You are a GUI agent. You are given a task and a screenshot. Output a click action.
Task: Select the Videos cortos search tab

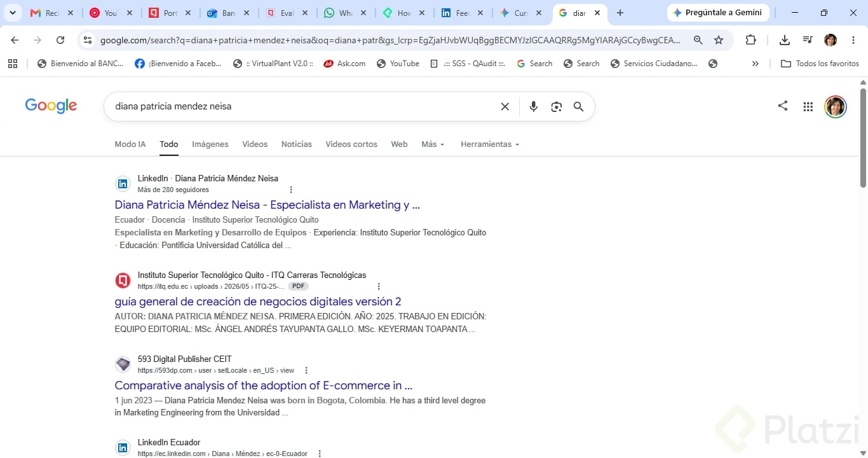(351, 144)
